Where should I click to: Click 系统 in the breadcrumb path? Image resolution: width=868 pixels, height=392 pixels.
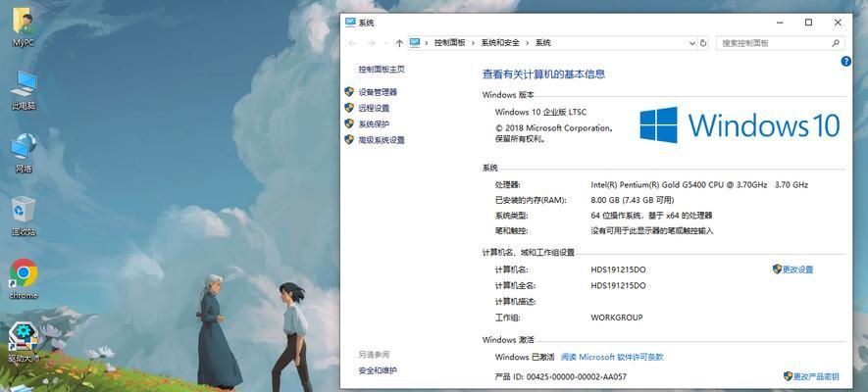542,43
